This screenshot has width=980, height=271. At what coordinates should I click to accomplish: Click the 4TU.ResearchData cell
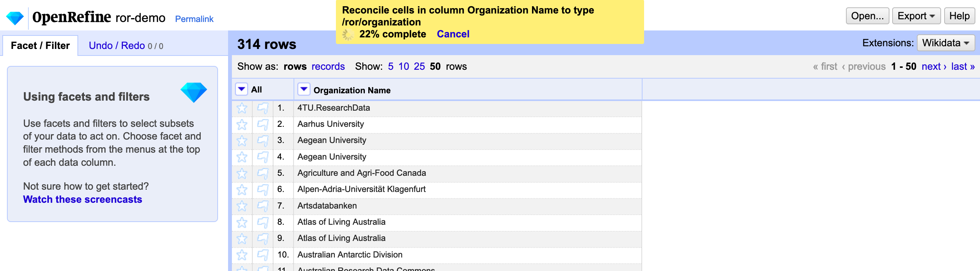coord(468,108)
